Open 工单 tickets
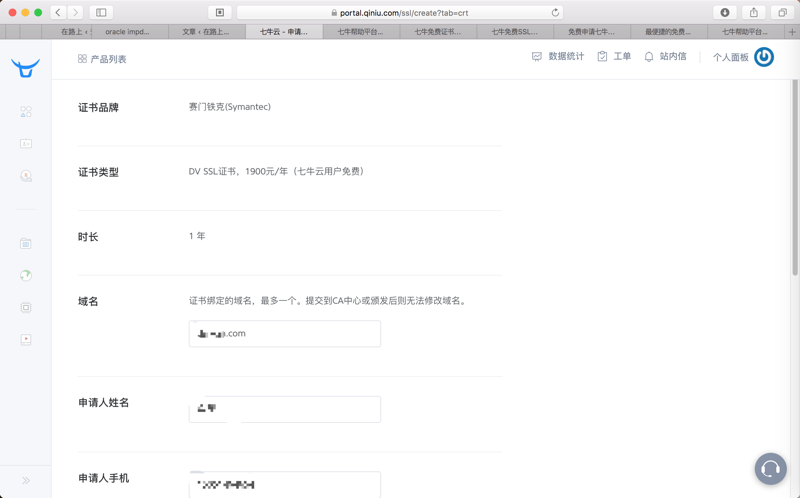The height and width of the screenshot is (498, 800). coord(614,56)
